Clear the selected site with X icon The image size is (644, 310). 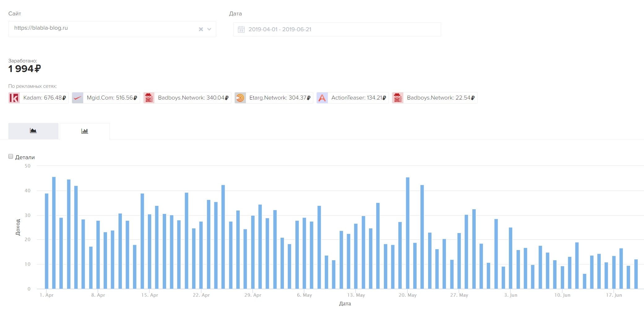point(201,29)
